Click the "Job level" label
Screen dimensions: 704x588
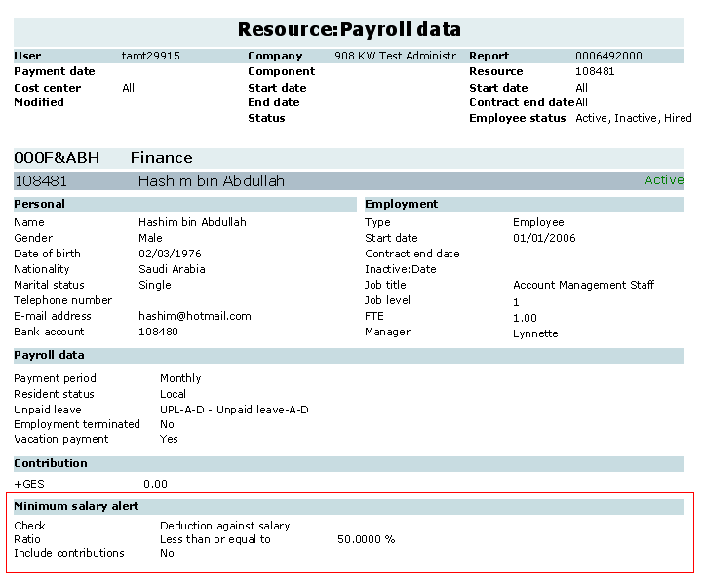(387, 300)
